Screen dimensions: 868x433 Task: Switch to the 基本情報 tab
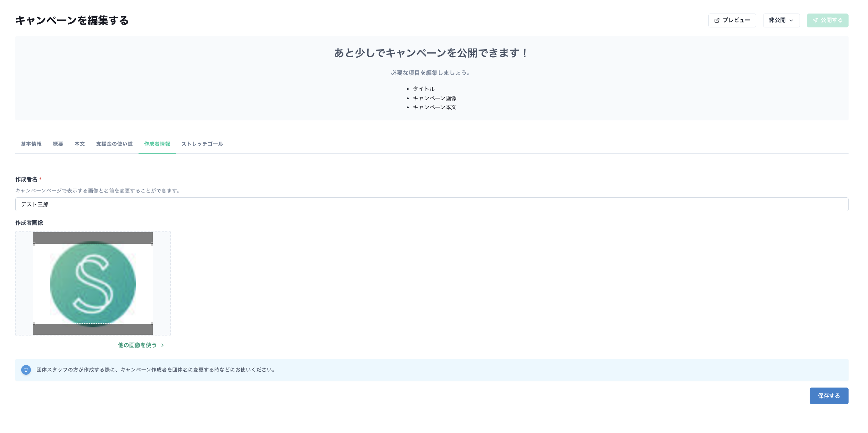tap(31, 144)
